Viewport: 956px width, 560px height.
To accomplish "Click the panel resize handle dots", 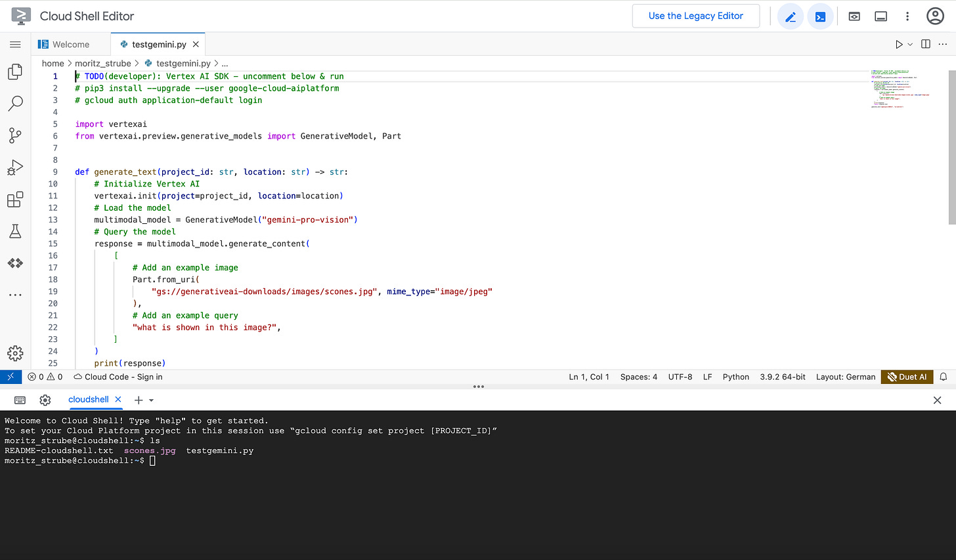I will 479,387.
